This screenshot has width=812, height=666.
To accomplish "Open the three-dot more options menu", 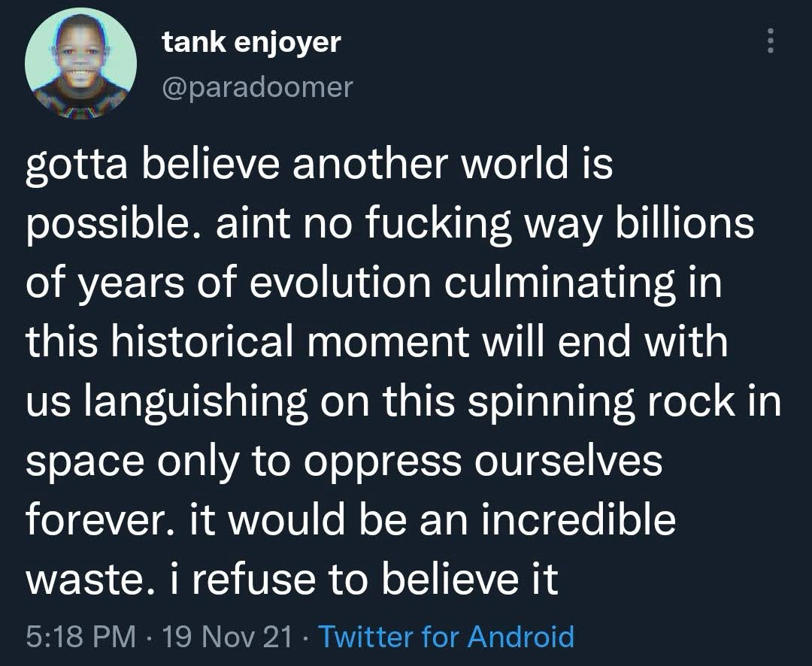I will pos(768,41).
